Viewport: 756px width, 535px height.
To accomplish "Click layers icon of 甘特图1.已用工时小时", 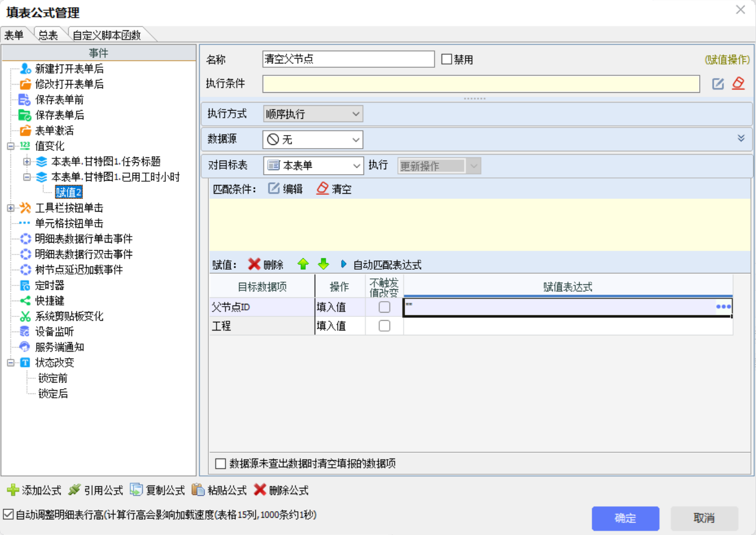I will [x=42, y=177].
